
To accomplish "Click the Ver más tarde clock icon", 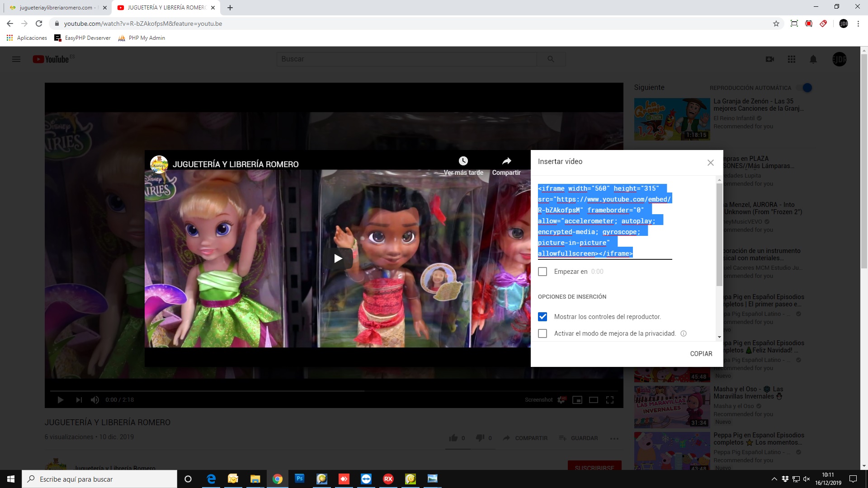I will tap(463, 161).
